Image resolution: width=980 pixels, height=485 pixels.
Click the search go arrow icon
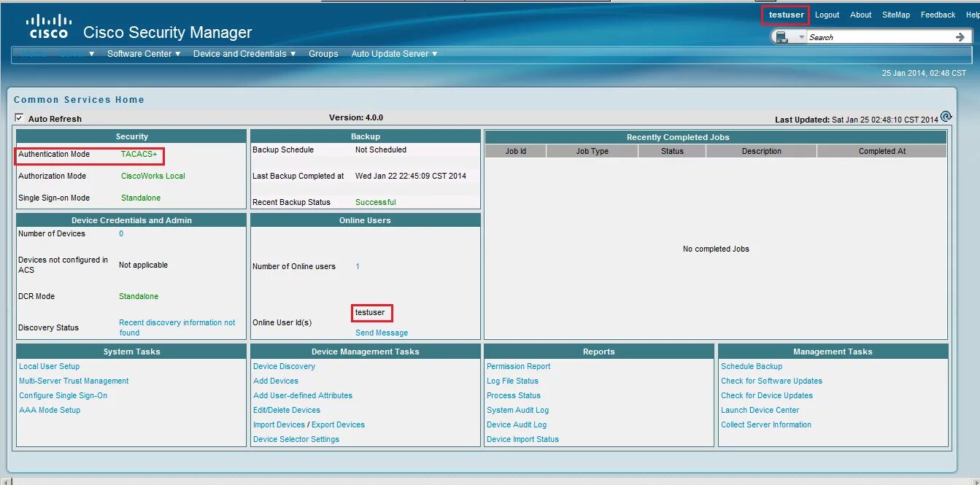[960, 36]
